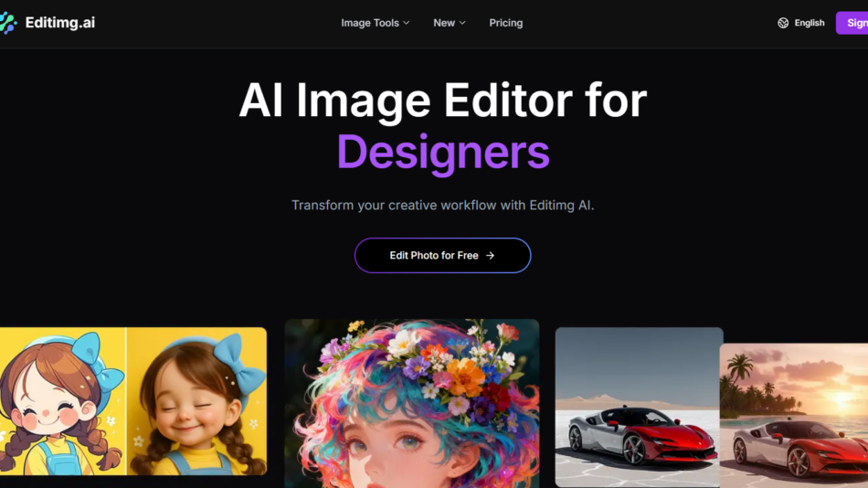Viewport: 868px width, 488px height.
Task: Click the Transform your creative workflow tagline
Action: tap(442, 205)
